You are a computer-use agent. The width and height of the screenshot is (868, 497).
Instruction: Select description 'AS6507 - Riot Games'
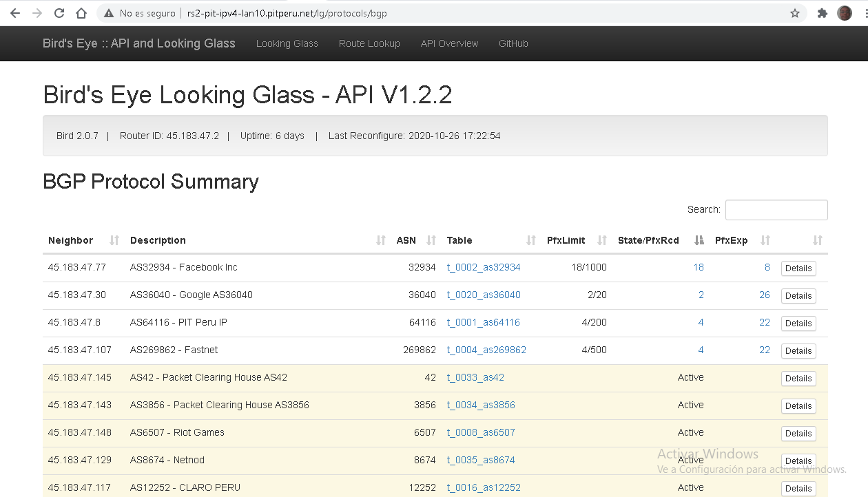click(x=177, y=432)
